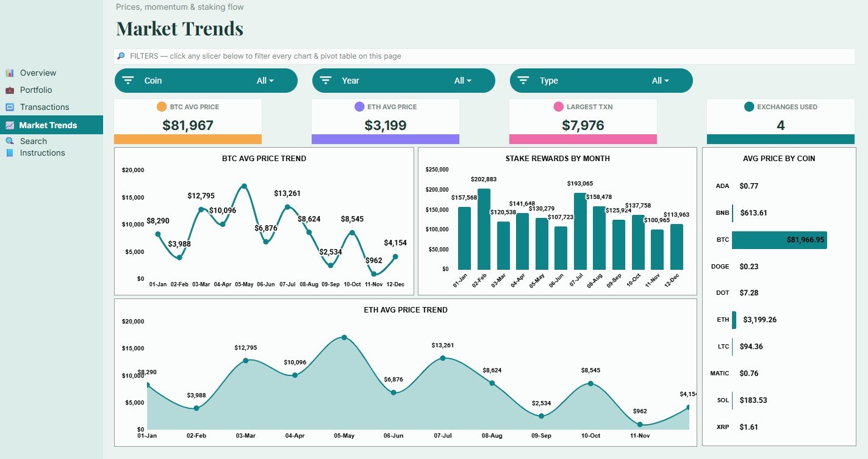Click the orange BTC AVG PRICE dot
The image size is (868, 459).
point(162,107)
